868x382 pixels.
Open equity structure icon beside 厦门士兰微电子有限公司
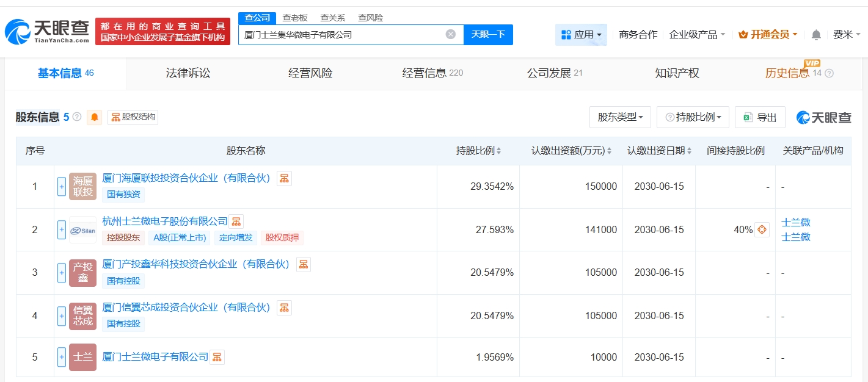coord(217,357)
